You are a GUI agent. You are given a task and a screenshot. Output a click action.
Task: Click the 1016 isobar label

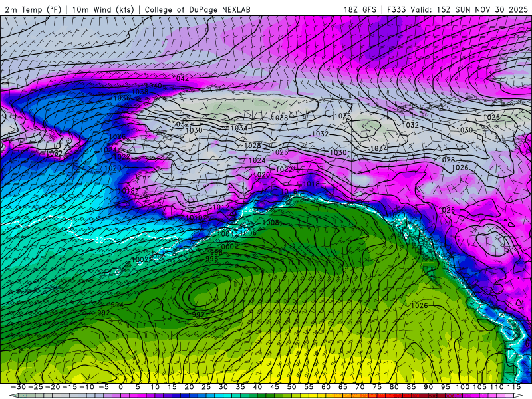[x=289, y=192]
